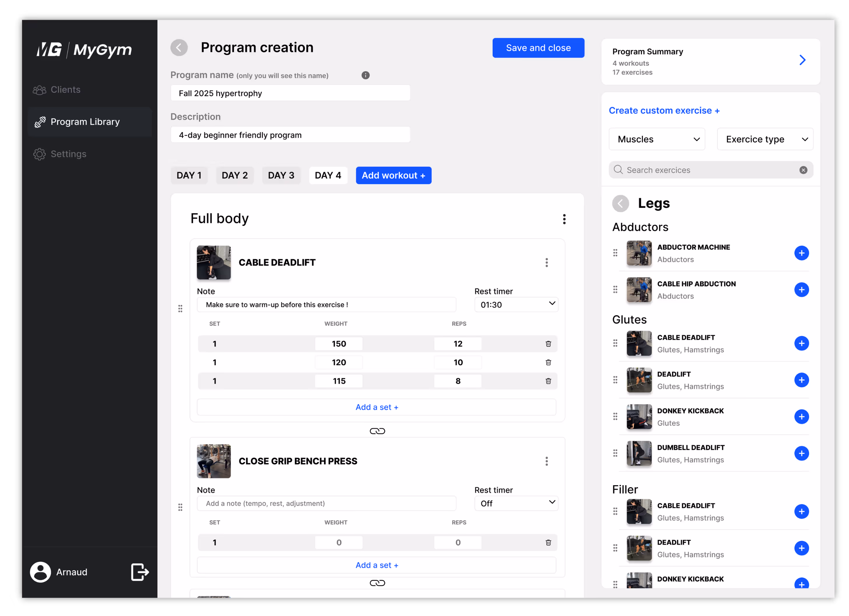
Task: Add a set to Close Grip Bench Press
Action: tap(377, 565)
